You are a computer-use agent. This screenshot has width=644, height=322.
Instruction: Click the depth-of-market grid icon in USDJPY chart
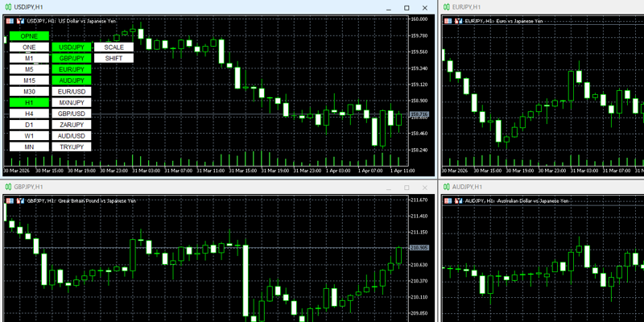10,20
